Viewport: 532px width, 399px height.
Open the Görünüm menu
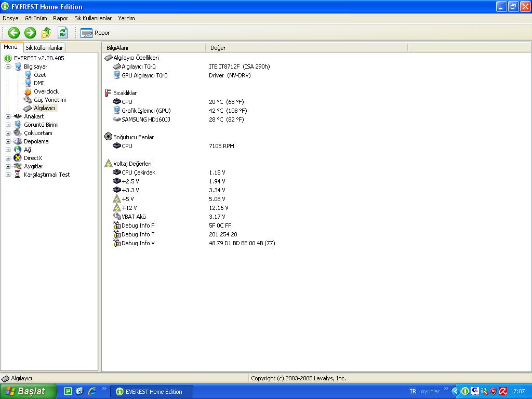[36, 18]
